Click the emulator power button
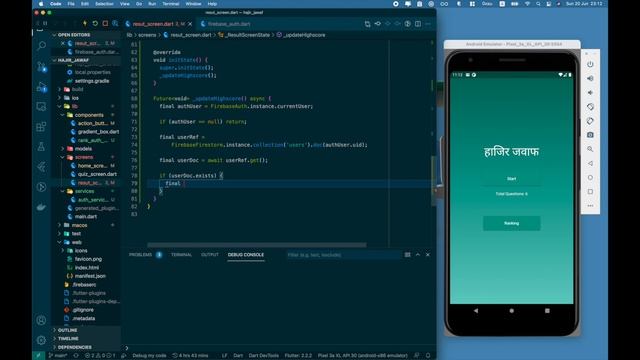Screen dimensions: 640x360 point(590,64)
